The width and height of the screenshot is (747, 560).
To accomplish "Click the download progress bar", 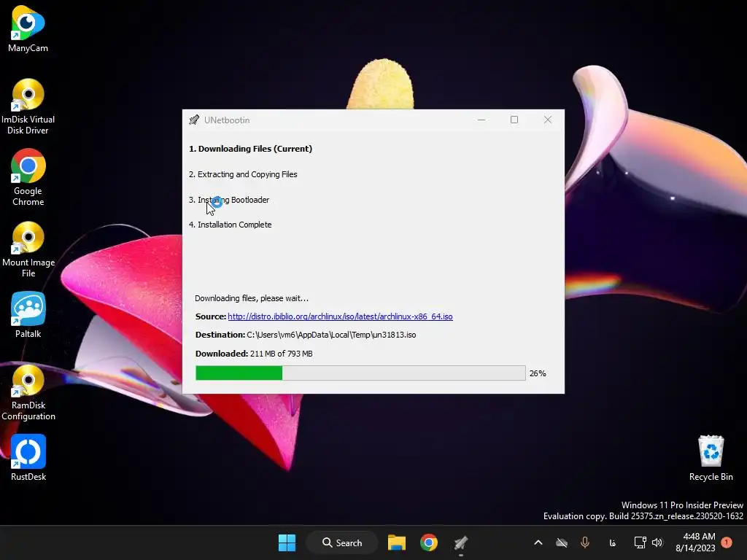I will tap(360, 373).
